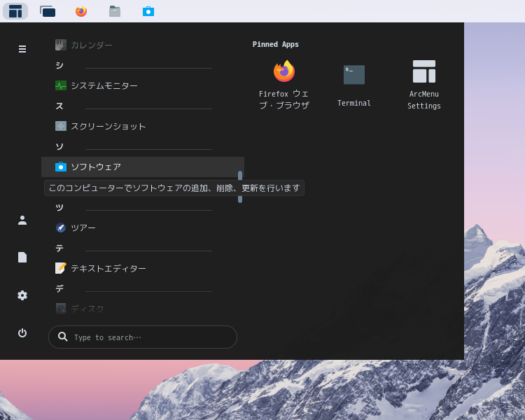The image size is (525, 420).
Task: Click the スクリーンショット app icon
Action: (61, 126)
